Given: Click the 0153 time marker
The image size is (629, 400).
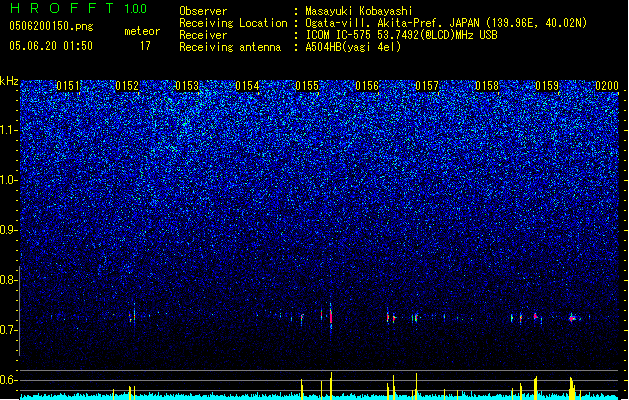Looking at the screenshot, I should [x=187, y=86].
